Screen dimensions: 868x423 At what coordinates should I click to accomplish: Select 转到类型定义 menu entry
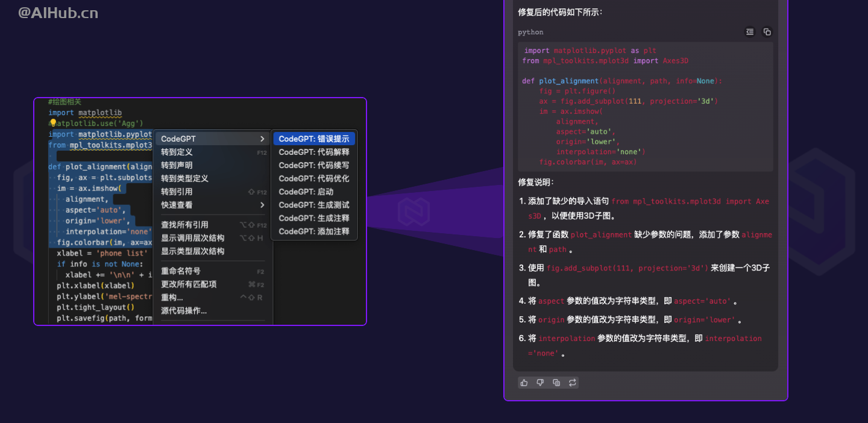point(213,178)
